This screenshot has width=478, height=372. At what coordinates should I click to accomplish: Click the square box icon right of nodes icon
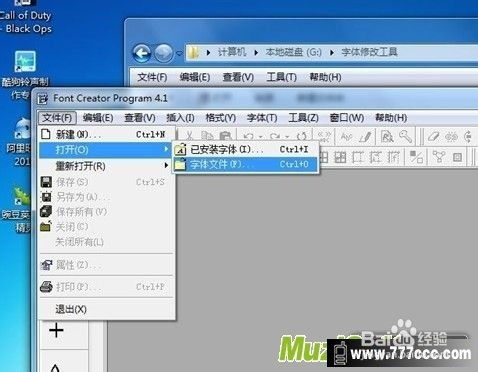coord(458,157)
